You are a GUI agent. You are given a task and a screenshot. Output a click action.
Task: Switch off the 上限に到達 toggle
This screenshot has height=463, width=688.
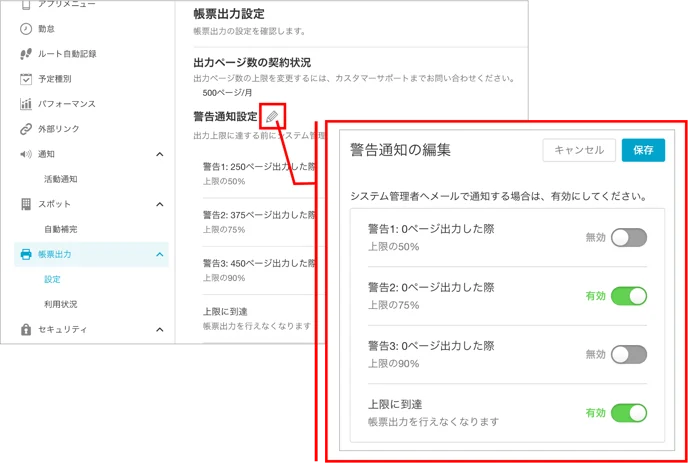click(x=629, y=413)
